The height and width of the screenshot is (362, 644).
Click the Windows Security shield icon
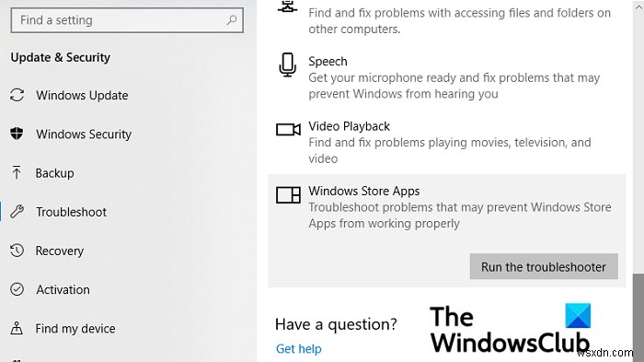coord(17,134)
